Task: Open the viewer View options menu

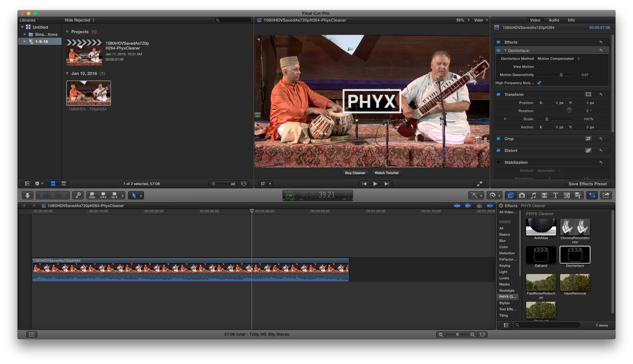Action: pos(481,20)
